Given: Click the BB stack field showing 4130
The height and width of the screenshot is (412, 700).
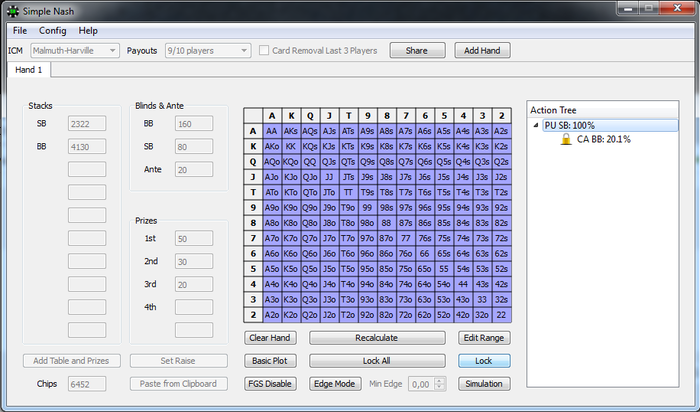Looking at the screenshot, I should pos(87,146).
